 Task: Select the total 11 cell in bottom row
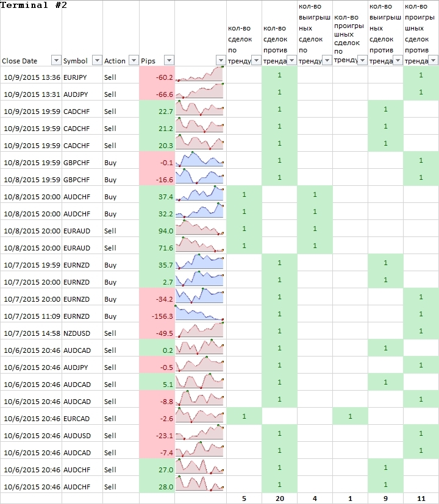421,499
